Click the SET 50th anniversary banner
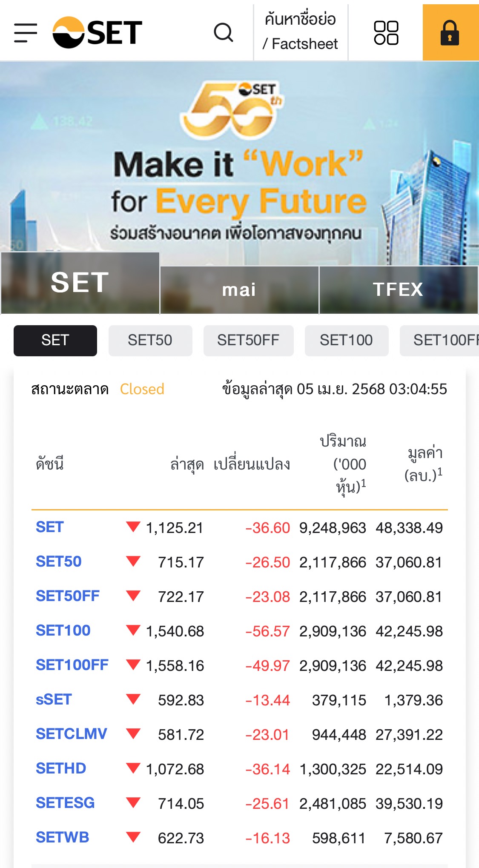The width and height of the screenshot is (479, 868). 239,162
